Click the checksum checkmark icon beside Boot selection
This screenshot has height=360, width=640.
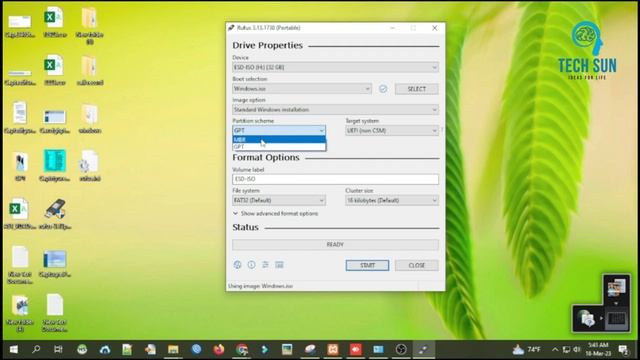[383, 89]
